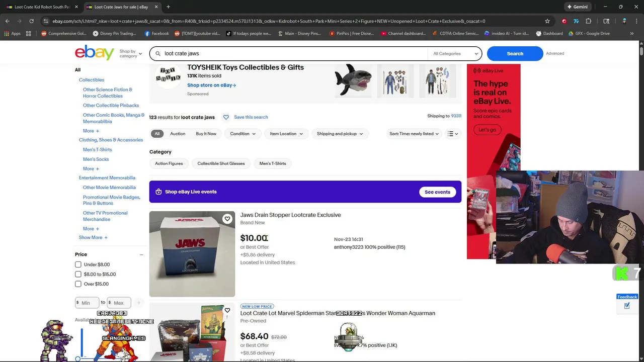Select Collectibles in the sidebar
The width and height of the screenshot is (644, 362).
(x=92, y=79)
